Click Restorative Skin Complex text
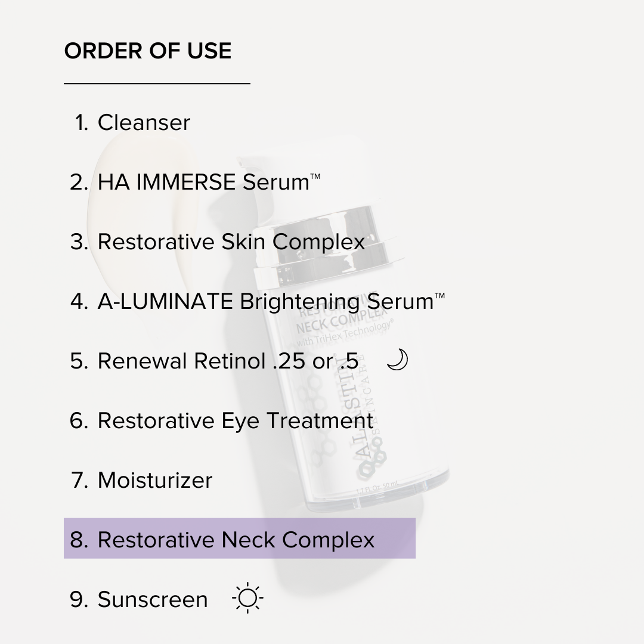Screen dimensions: 644x644 tap(231, 241)
